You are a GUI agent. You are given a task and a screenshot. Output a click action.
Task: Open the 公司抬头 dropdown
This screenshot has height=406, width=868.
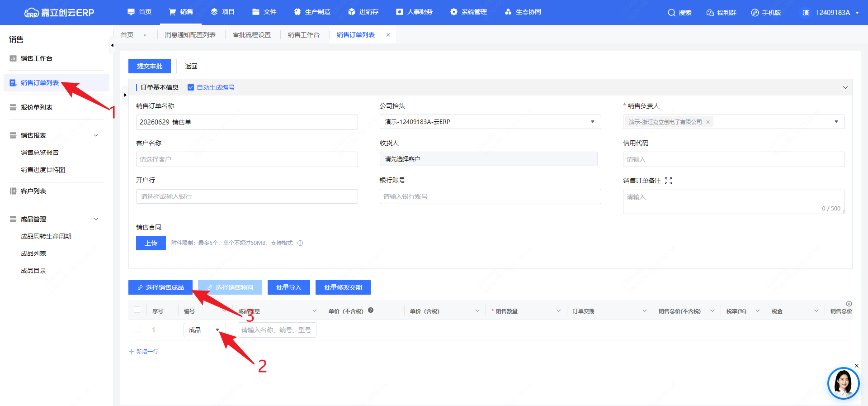[x=490, y=122]
